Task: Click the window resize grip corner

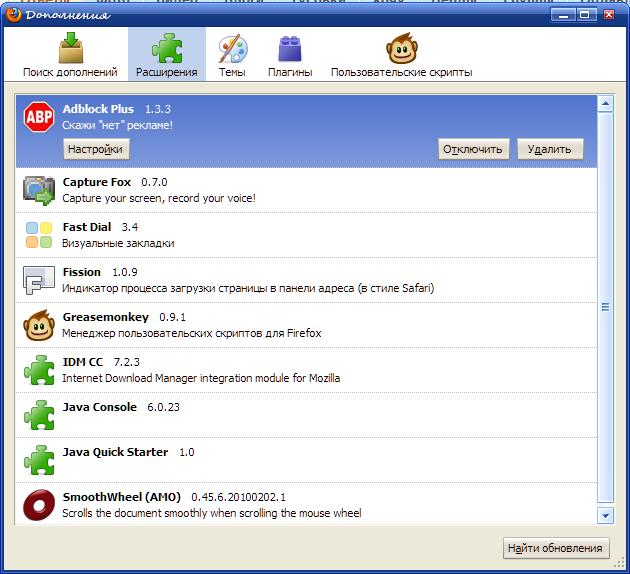Action: coord(619,562)
